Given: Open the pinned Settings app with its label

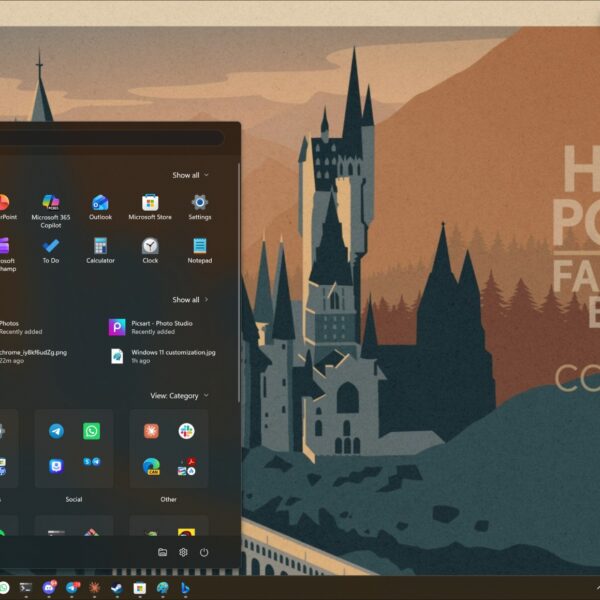Looking at the screenshot, I should (x=200, y=207).
